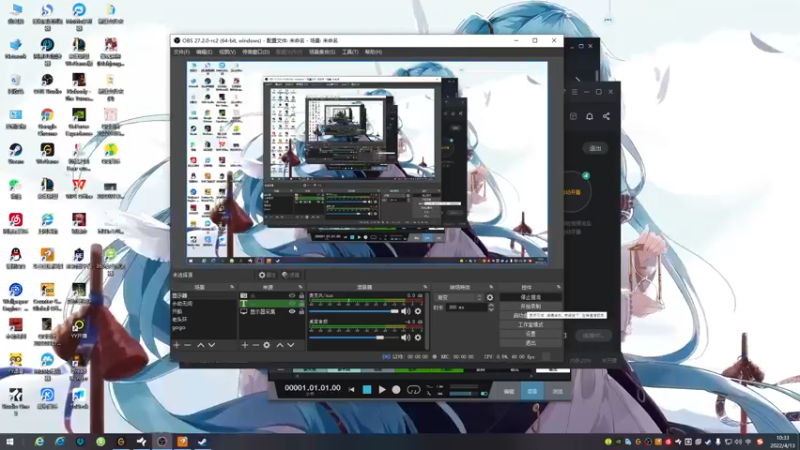800x450 pixels.
Task: Toggle visibility eye of highlighted text source
Action: click(x=292, y=304)
